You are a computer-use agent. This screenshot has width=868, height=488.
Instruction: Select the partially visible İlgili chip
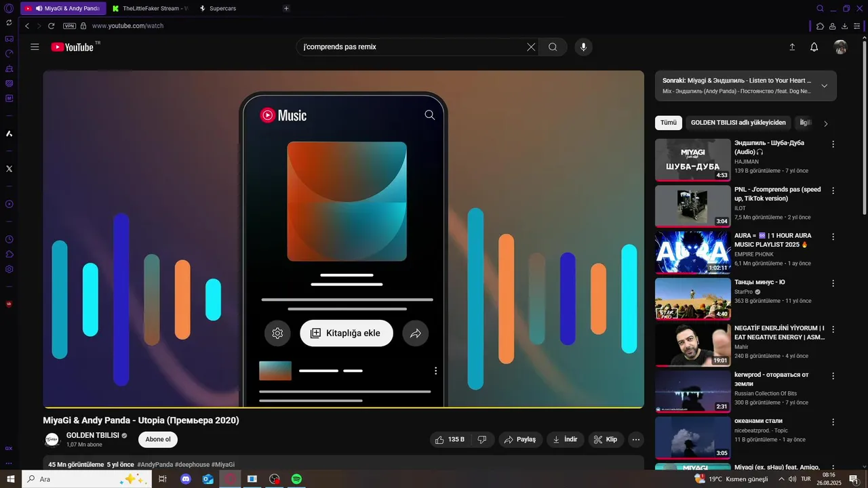(806, 123)
